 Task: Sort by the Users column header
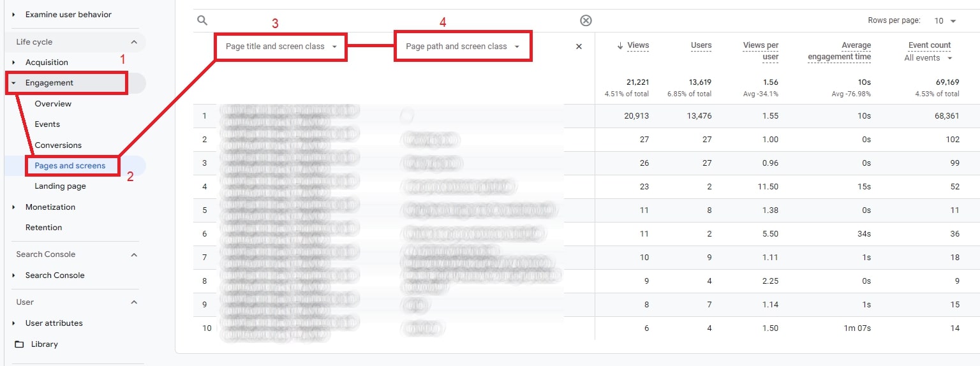[x=701, y=45]
